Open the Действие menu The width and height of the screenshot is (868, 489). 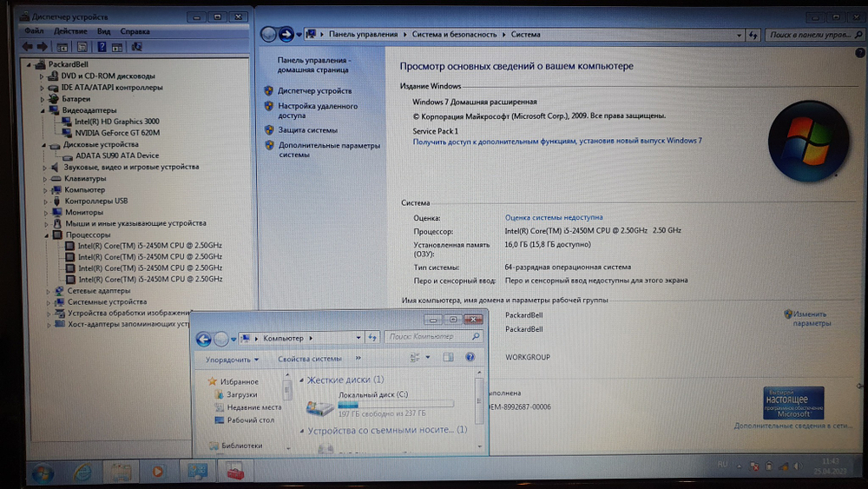coord(70,31)
